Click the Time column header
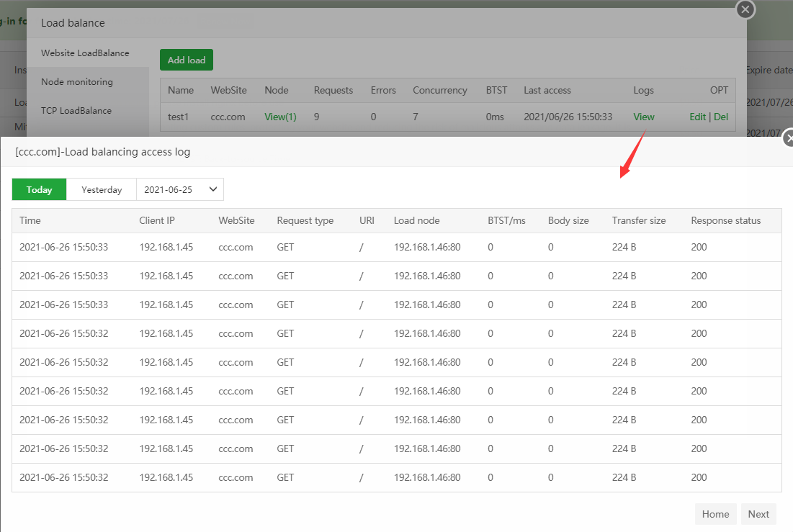This screenshot has width=793, height=532. pos(30,221)
